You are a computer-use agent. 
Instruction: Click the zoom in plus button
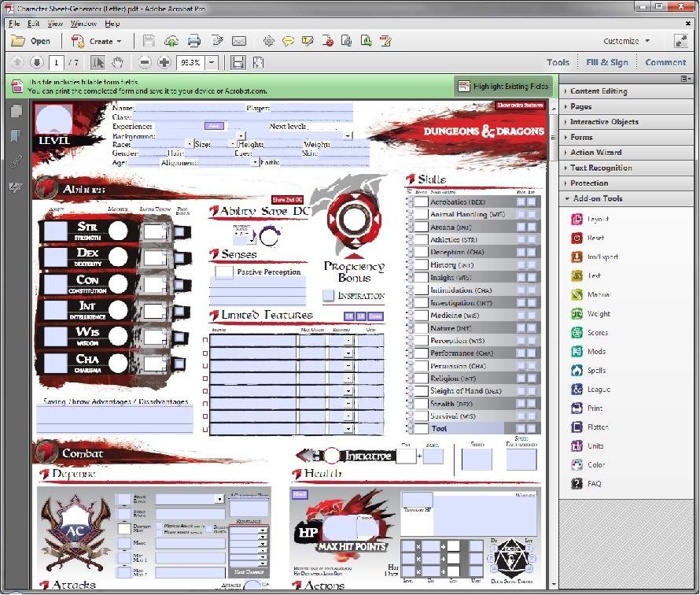point(164,62)
